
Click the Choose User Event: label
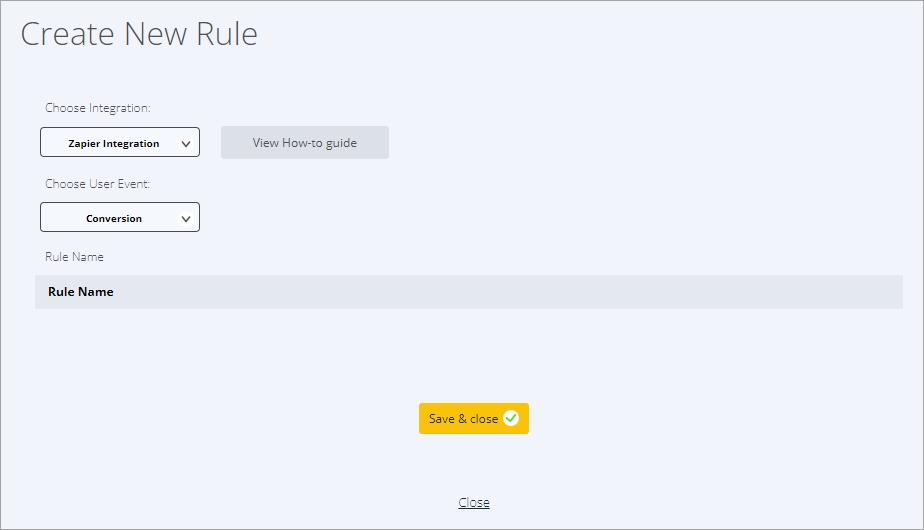98,184
